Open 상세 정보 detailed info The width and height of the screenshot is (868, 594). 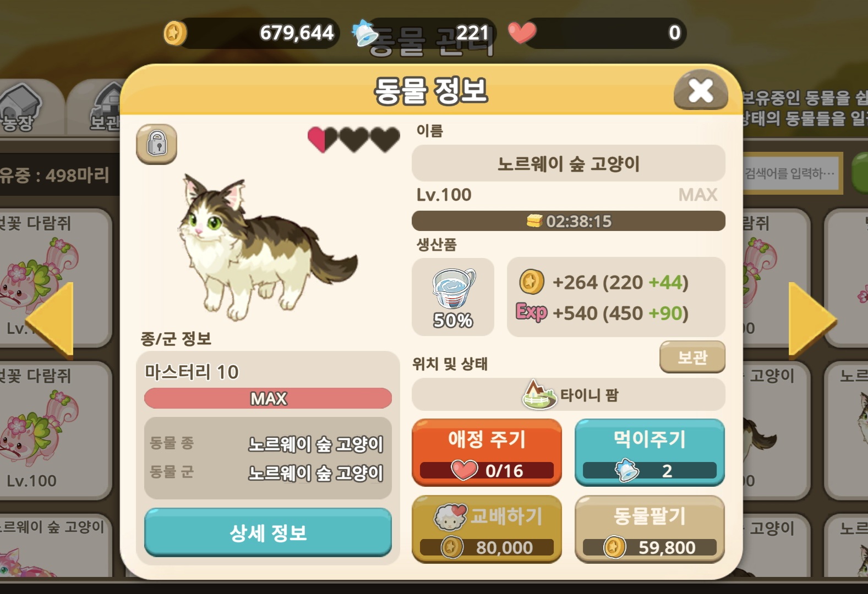[268, 532]
